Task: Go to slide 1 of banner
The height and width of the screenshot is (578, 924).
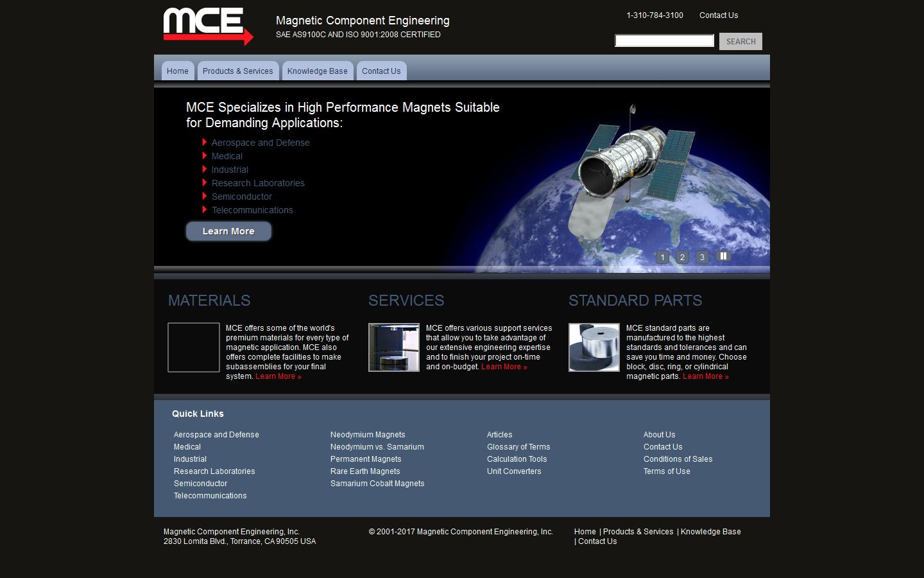Action: pyautogui.click(x=662, y=258)
